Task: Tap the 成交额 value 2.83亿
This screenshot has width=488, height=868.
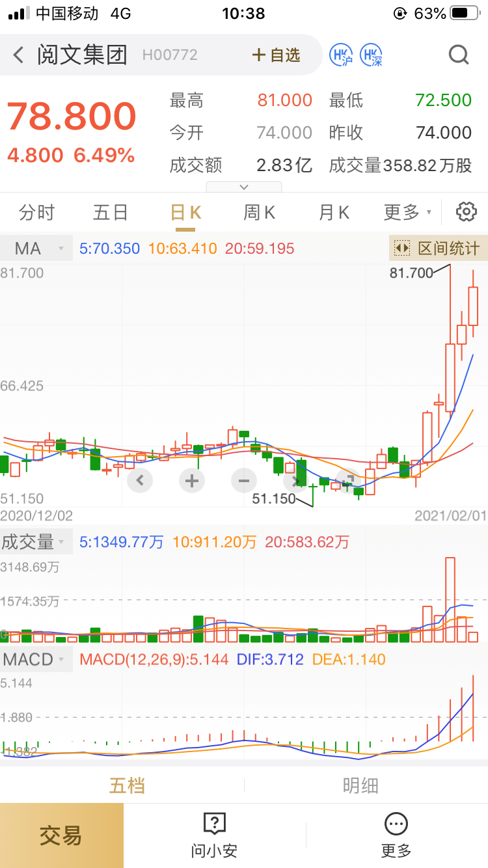Action: point(284,165)
